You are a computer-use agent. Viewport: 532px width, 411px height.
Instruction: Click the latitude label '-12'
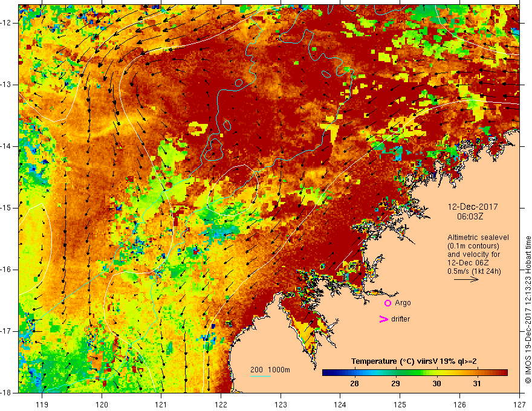(6, 23)
